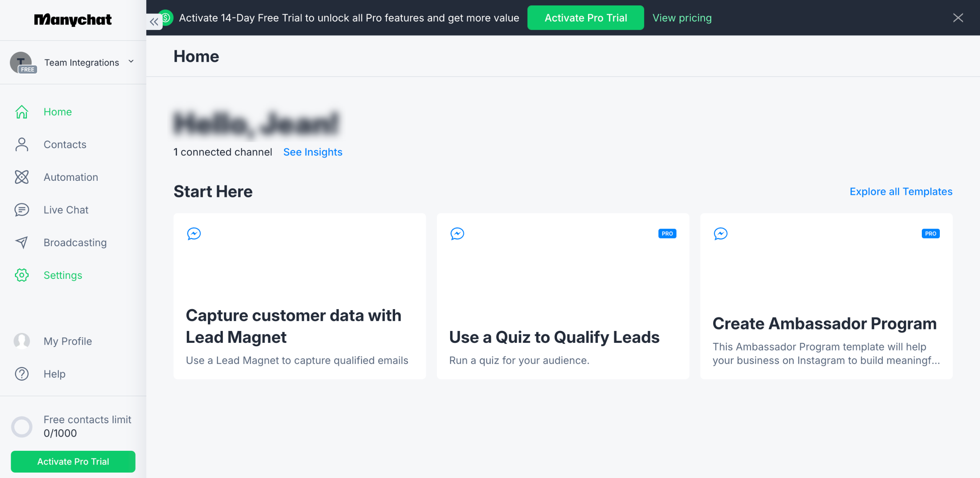The width and height of the screenshot is (980, 478).
Task: Open Live Chat speech bubble icon
Action: pos(22,210)
